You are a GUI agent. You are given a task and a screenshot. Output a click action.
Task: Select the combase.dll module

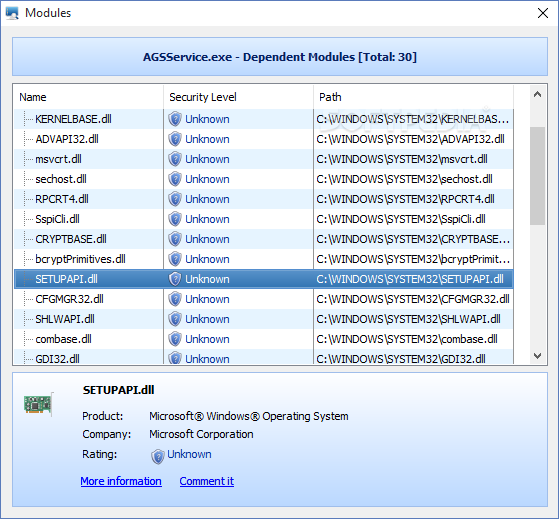(63, 339)
